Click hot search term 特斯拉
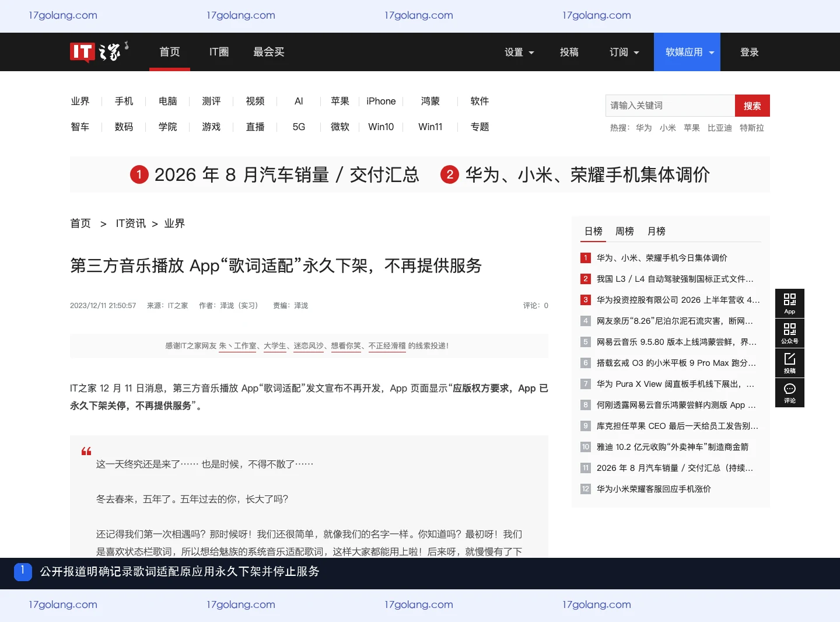840x622 pixels. (x=752, y=128)
